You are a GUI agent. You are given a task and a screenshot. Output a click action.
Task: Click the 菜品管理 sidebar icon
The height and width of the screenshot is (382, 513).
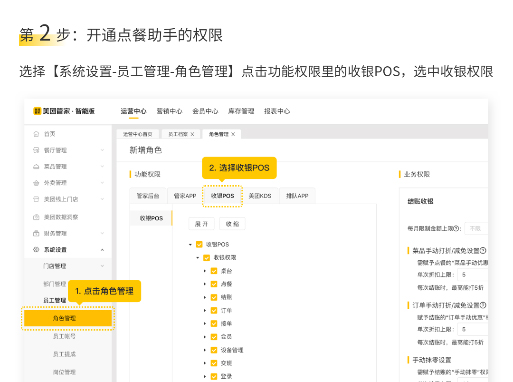point(36,166)
